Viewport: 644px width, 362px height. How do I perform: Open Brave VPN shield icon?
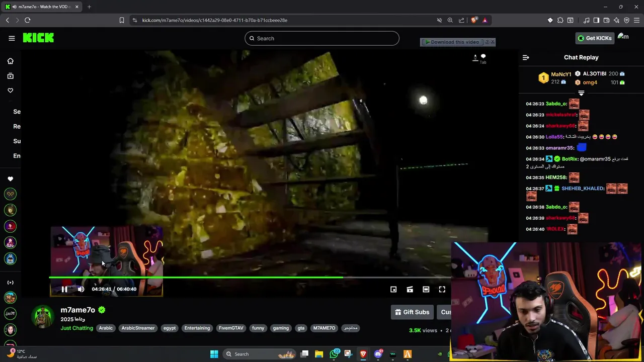(x=626, y=20)
